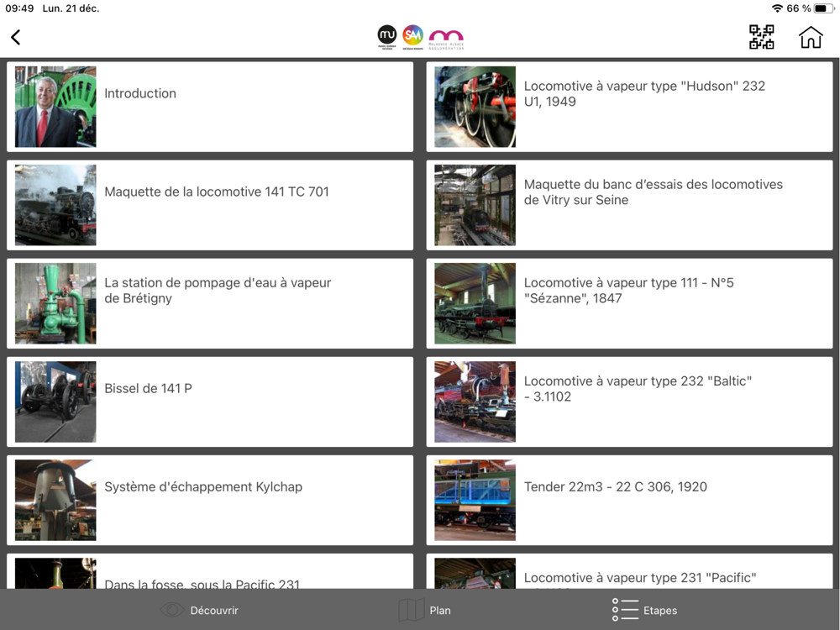
Task: Go back with the left chevron arrow
Action: pyautogui.click(x=15, y=37)
